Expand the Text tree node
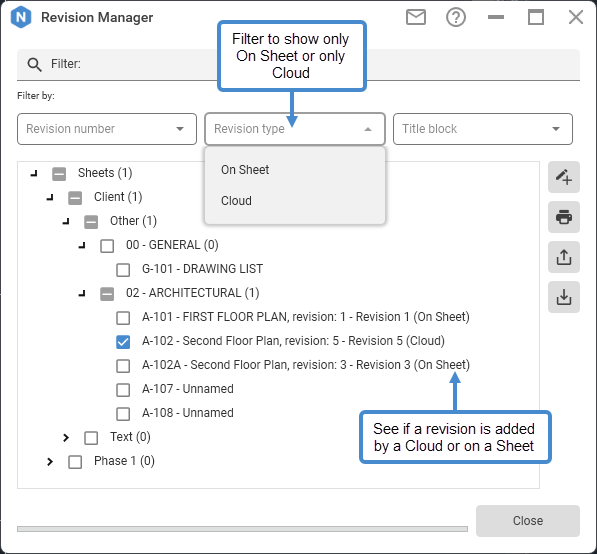 66,438
